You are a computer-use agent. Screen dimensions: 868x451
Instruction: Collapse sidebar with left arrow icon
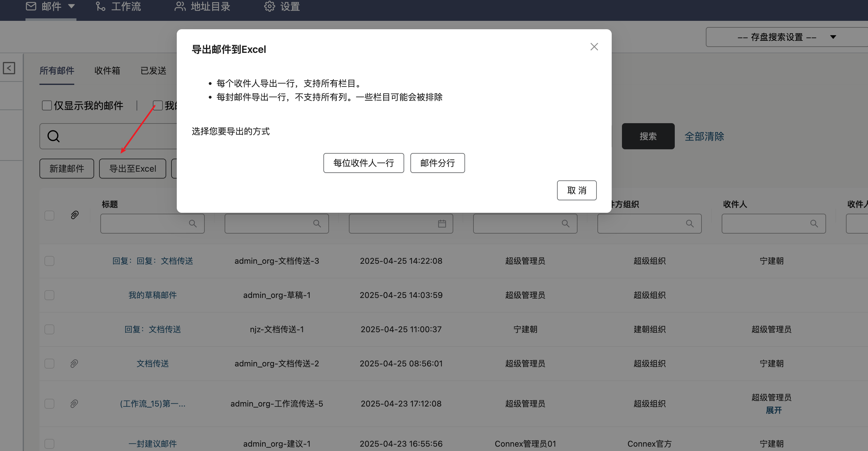(x=9, y=68)
